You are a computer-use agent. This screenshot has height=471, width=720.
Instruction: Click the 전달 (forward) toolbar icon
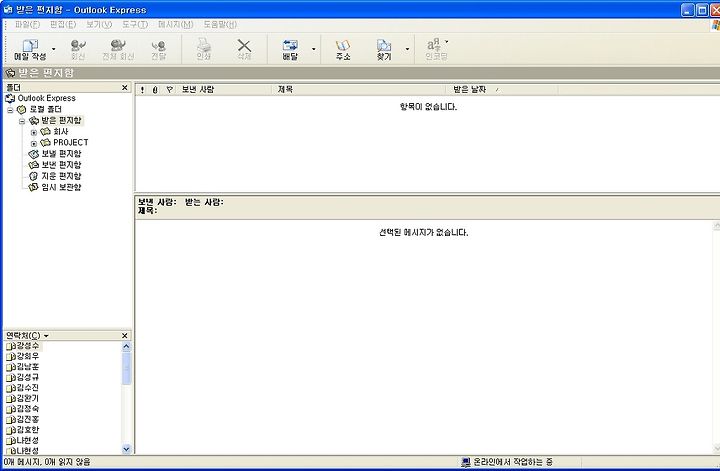(158, 45)
